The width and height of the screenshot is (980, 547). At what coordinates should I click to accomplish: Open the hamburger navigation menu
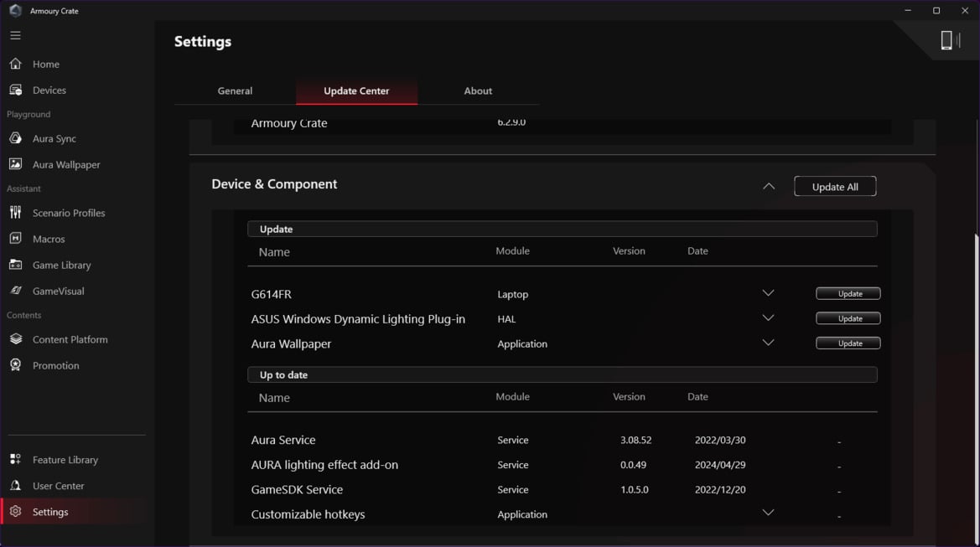(x=16, y=35)
